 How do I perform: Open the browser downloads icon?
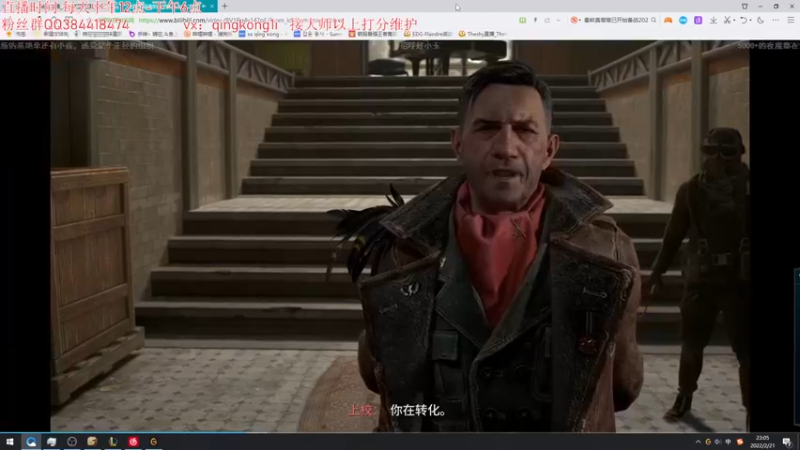click(713, 20)
